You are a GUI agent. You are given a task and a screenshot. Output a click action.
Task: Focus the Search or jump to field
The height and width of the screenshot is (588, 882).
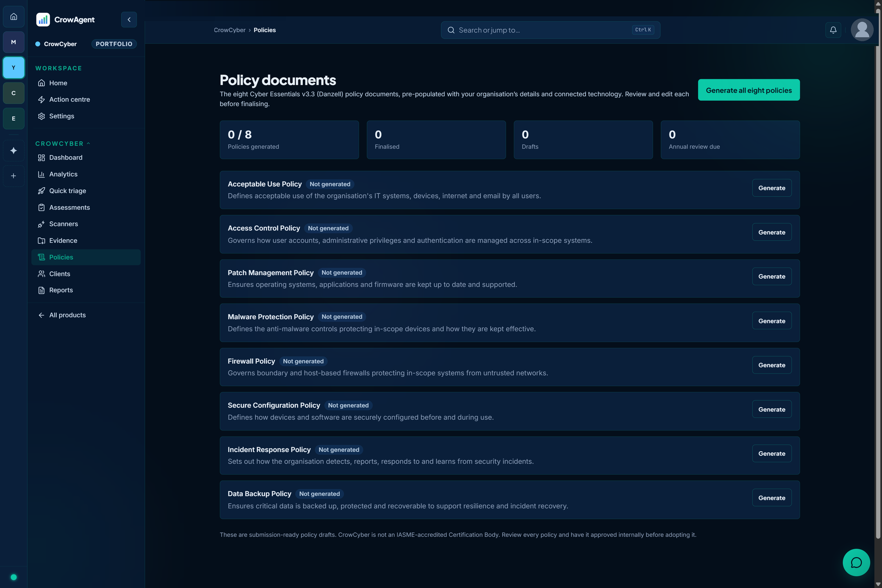click(551, 30)
